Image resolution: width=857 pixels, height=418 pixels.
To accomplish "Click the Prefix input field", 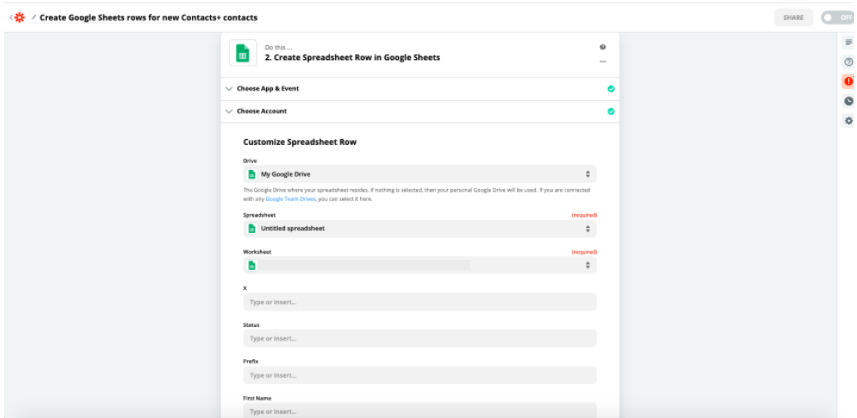I will 420,375.
